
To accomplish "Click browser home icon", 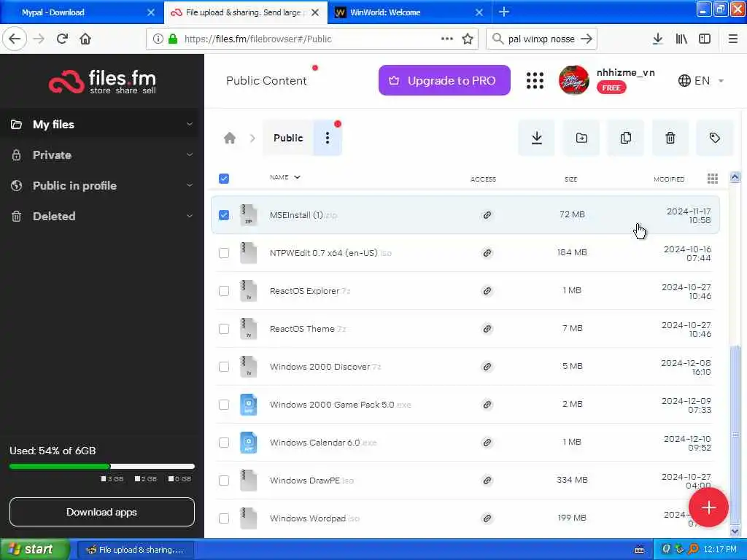I will point(85,39).
